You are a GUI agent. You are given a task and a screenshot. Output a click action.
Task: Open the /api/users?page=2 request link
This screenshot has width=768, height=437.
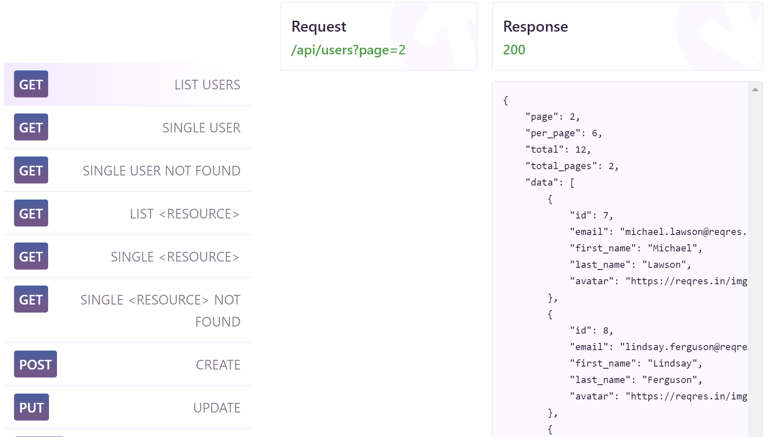(348, 50)
